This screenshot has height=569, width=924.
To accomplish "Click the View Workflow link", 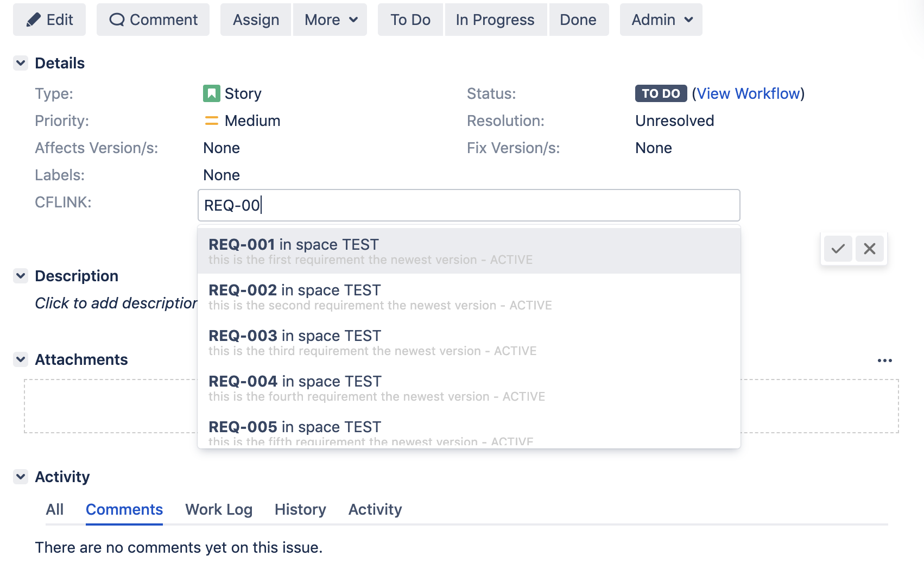I will pyautogui.click(x=749, y=93).
